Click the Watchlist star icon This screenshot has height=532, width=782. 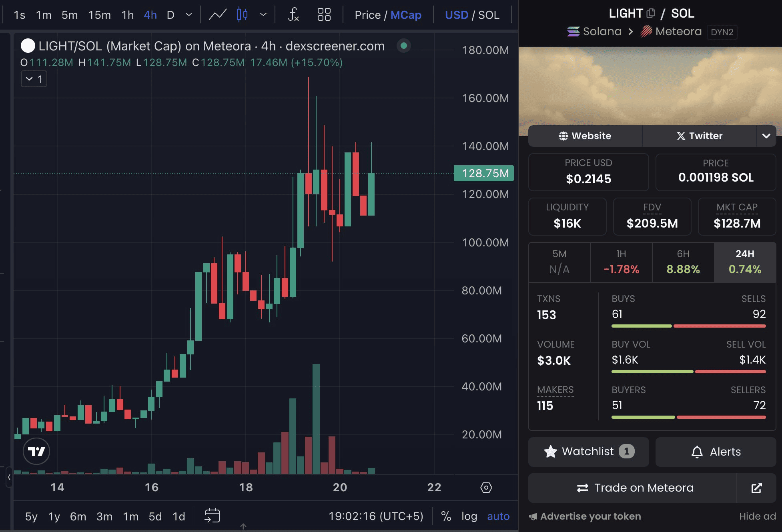(551, 452)
